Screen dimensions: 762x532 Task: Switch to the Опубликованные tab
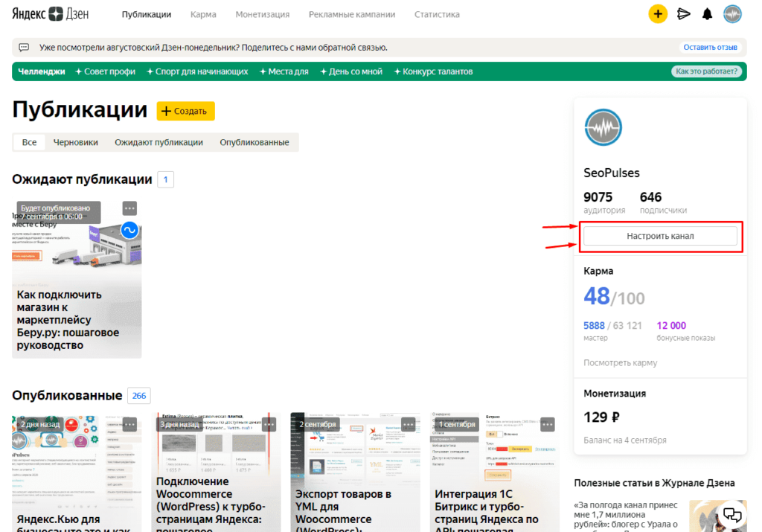(x=254, y=142)
